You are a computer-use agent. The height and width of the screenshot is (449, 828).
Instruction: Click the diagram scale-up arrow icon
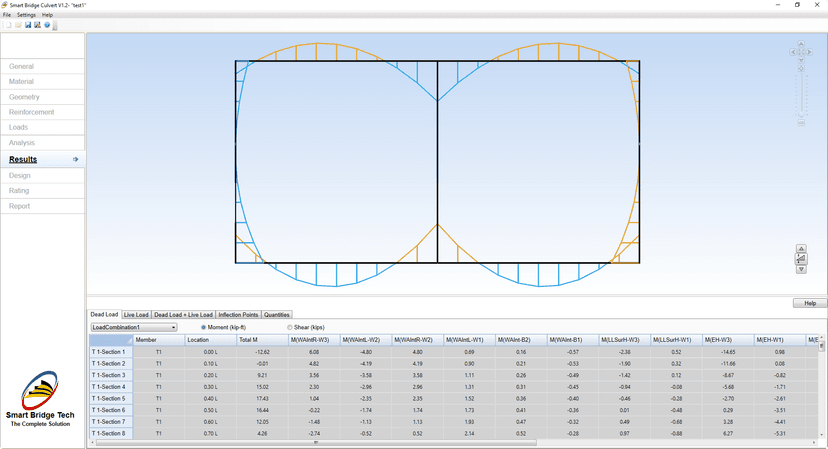801,249
